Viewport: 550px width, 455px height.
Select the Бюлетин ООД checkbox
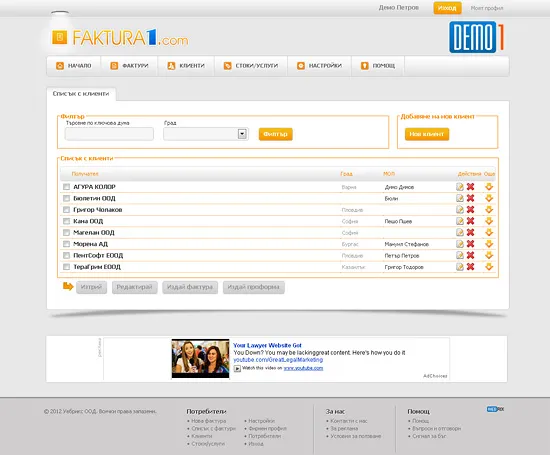66,198
